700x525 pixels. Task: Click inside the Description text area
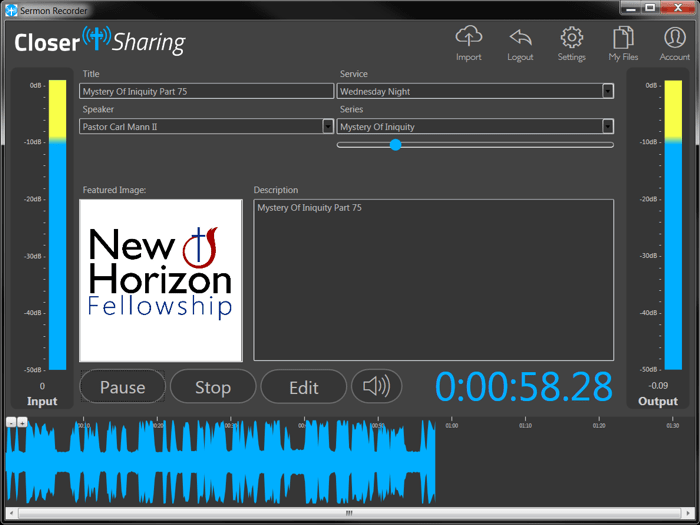[x=433, y=280]
